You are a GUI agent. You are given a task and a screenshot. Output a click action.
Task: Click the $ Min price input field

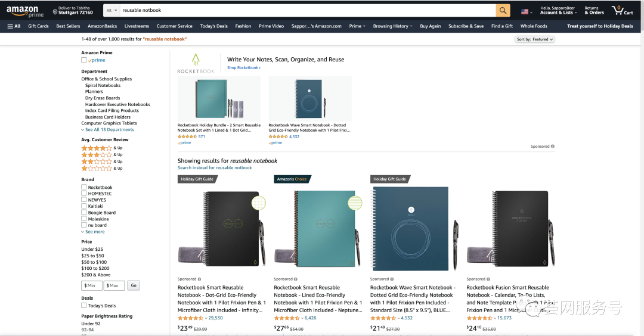[92, 285]
